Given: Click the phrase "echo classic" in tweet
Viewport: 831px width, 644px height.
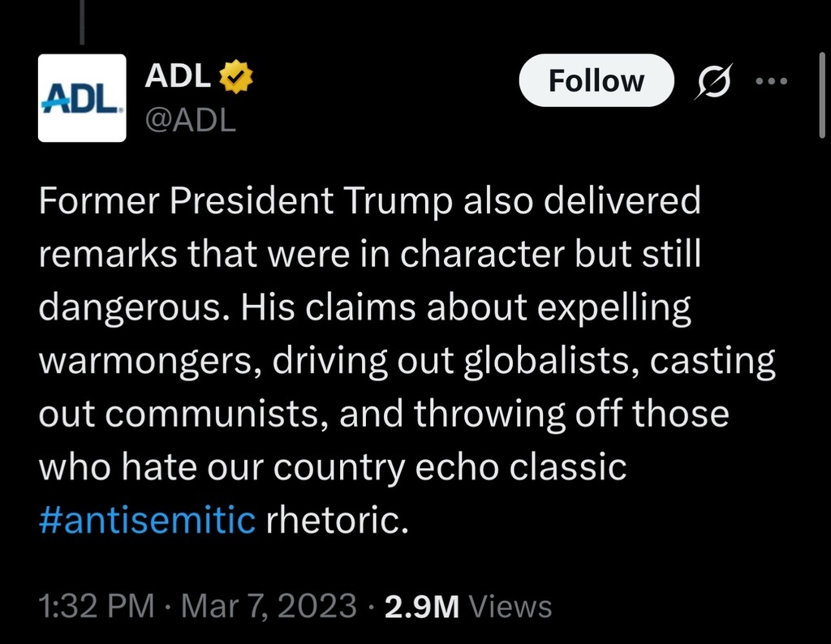Looking at the screenshot, I should pyautogui.click(x=522, y=466).
